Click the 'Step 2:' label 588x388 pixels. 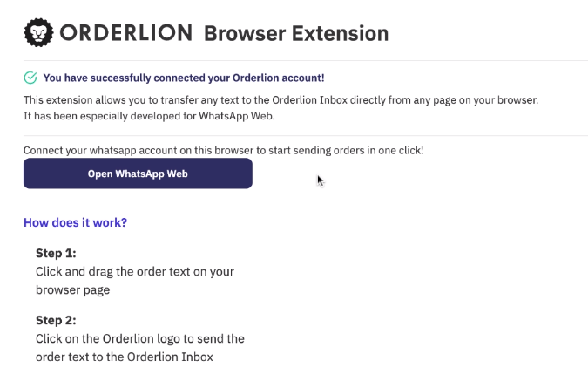tap(56, 319)
